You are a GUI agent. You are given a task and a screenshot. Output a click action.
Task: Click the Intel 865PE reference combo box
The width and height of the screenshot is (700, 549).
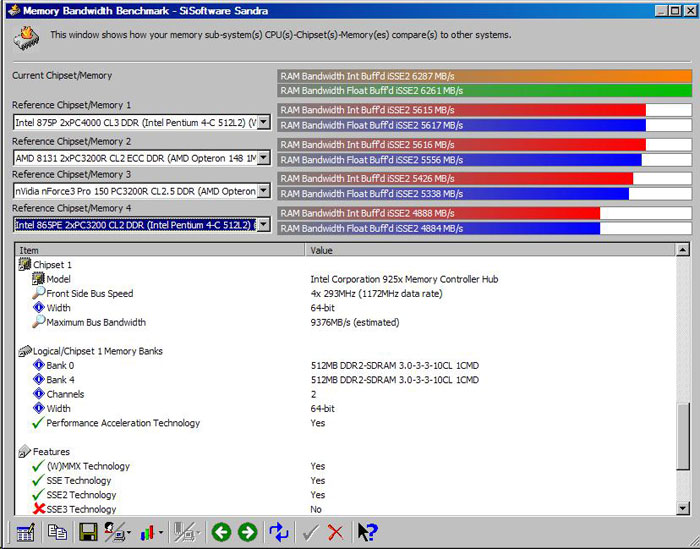(142, 225)
